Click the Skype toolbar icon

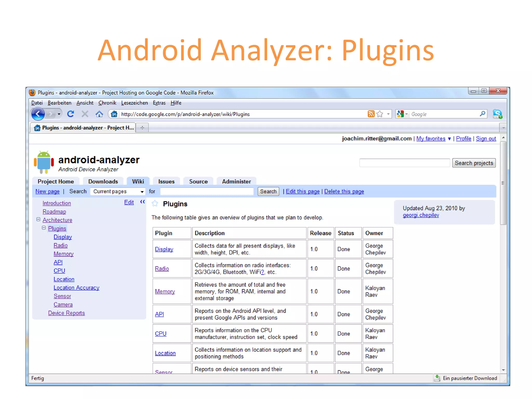click(x=497, y=114)
